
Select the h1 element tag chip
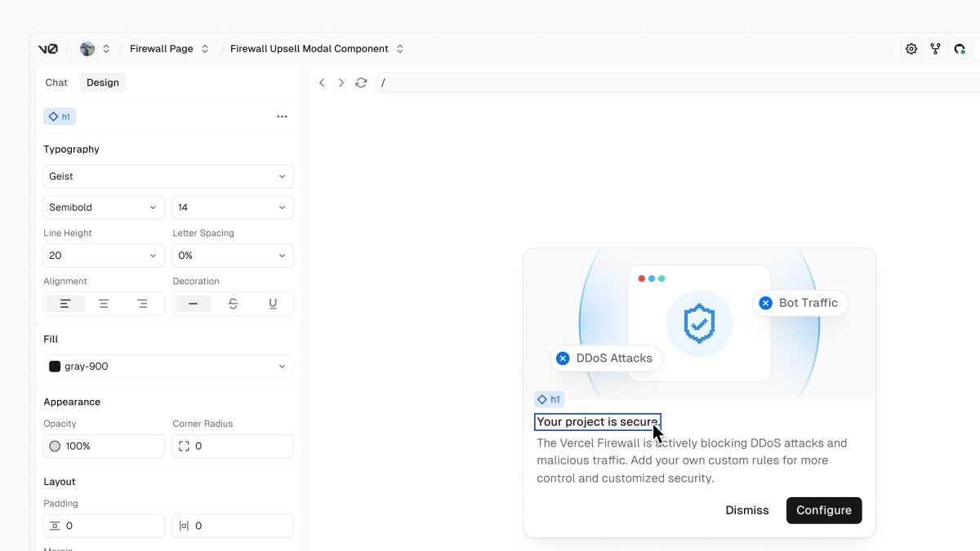point(60,117)
